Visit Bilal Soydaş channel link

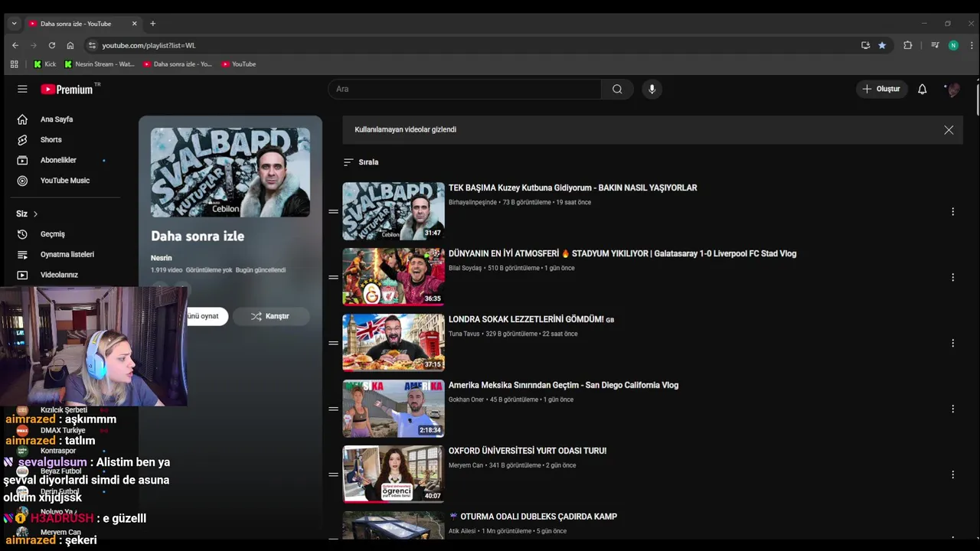[465, 268]
